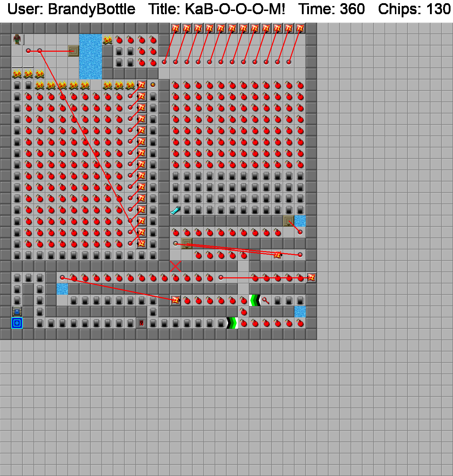Click the single fire tile right of the water pool
Image resolution: width=453 pixels, height=476 pixels.
[108, 40]
